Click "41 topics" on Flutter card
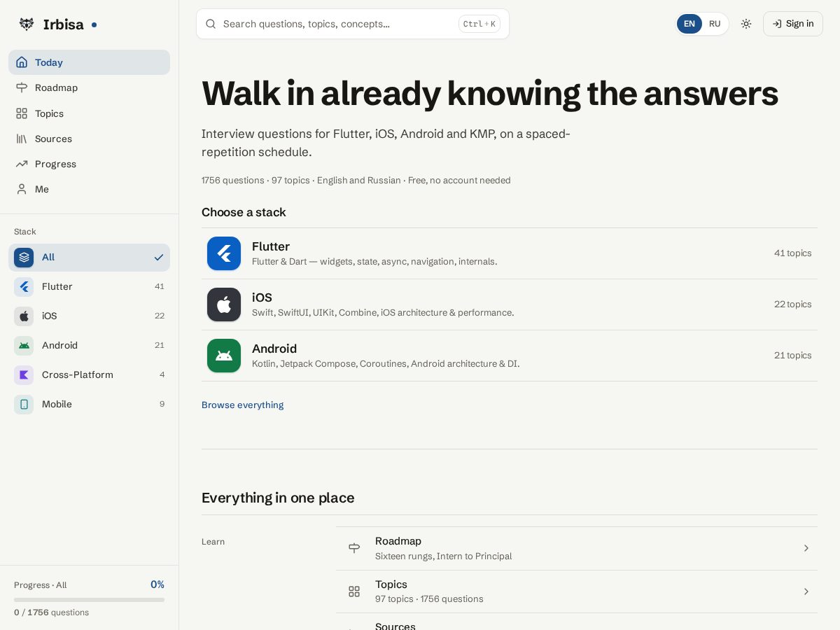 pos(793,253)
